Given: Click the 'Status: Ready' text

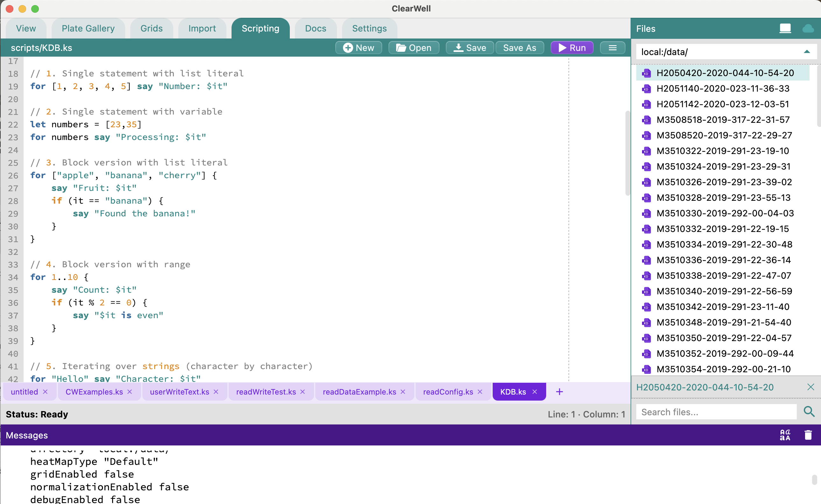Looking at the screenshot, I should 37,414.
